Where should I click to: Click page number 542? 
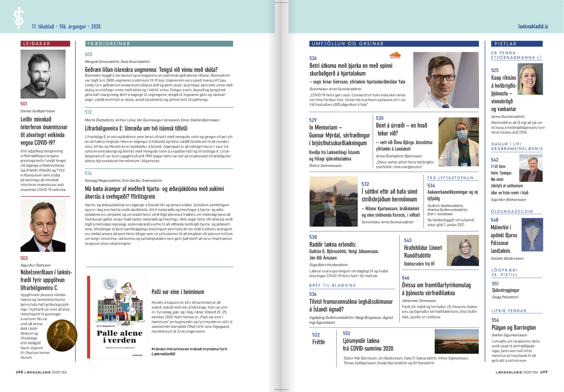click(494, 160)
